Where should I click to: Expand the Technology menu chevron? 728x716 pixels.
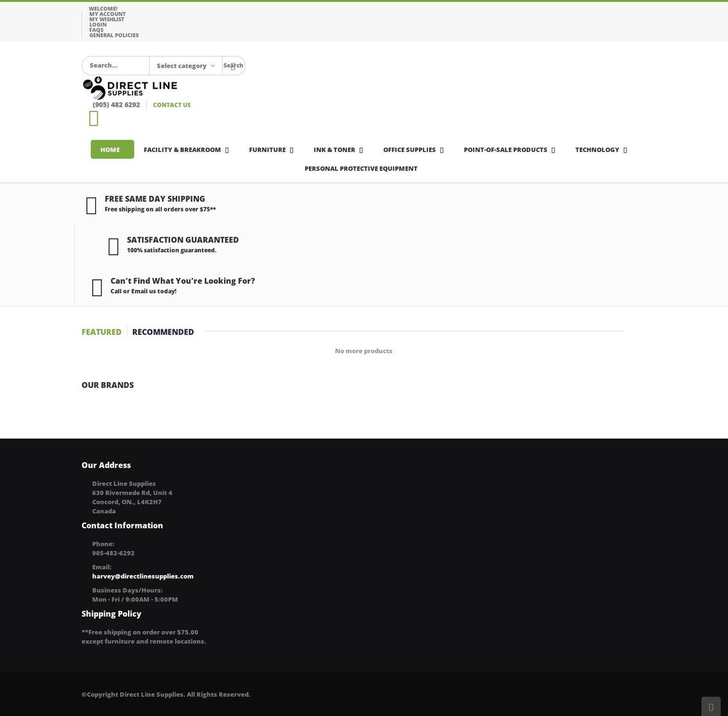(x=624, y=149)
